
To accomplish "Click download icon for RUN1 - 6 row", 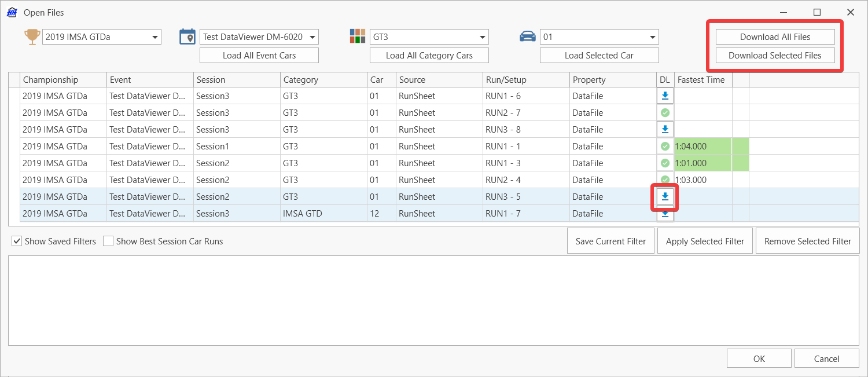I will pos(665,96).
